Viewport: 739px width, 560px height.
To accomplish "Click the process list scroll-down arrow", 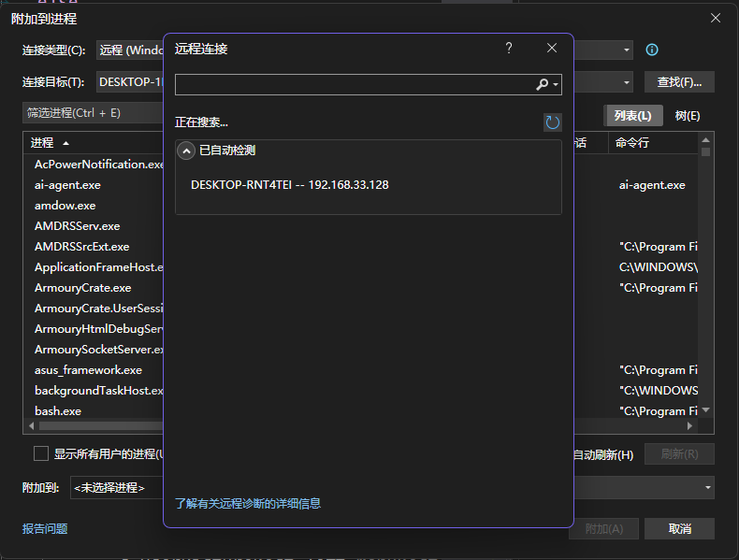I will click(706, 410).
